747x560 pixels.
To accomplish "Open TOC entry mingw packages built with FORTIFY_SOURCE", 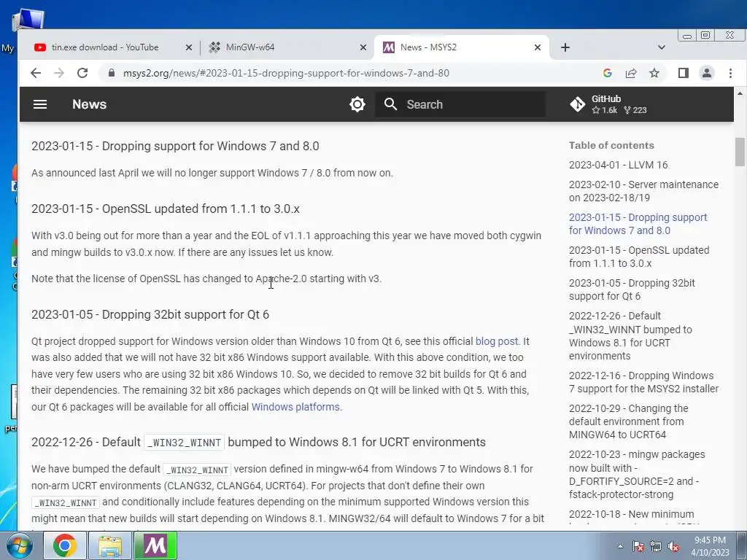I will (637, 474).
